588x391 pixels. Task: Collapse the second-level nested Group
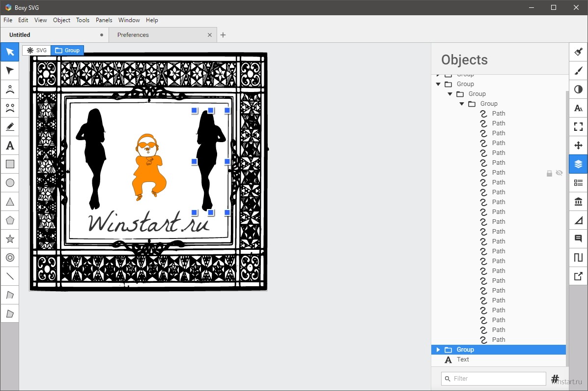click(450, 94)
